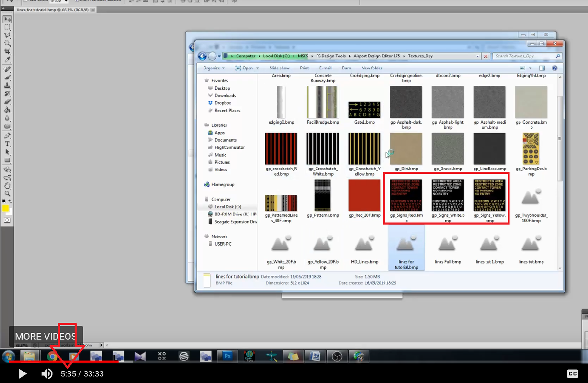Toggle Quick Mask mode button

7,220
